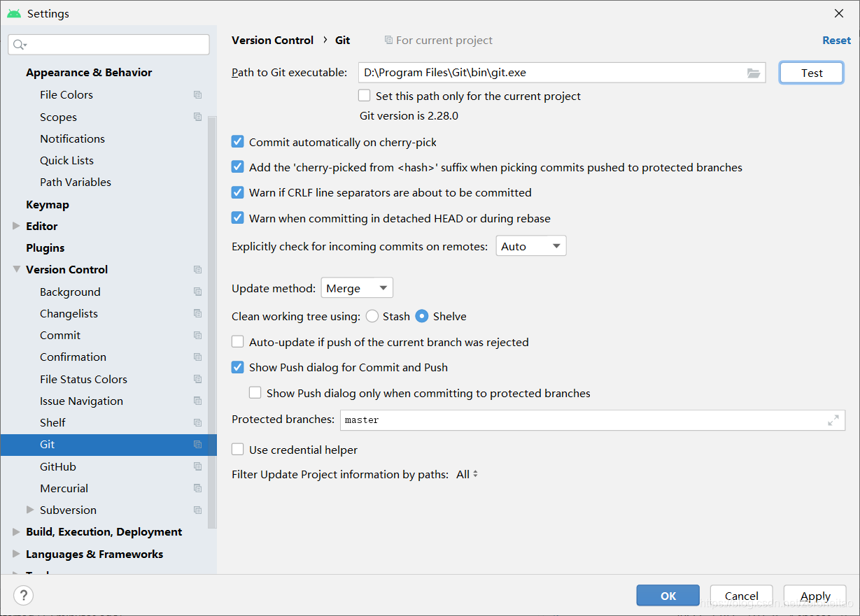Change Update method using the Merge dropdown
Image resolution: width=860 pixels, height=616 pixels.
click(x=357, y=287)
